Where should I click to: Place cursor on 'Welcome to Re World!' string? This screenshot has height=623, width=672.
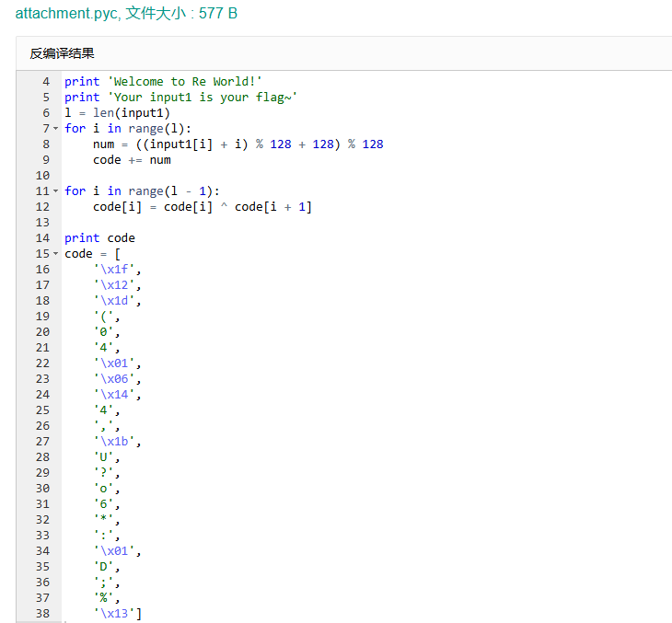pos(185,81)
